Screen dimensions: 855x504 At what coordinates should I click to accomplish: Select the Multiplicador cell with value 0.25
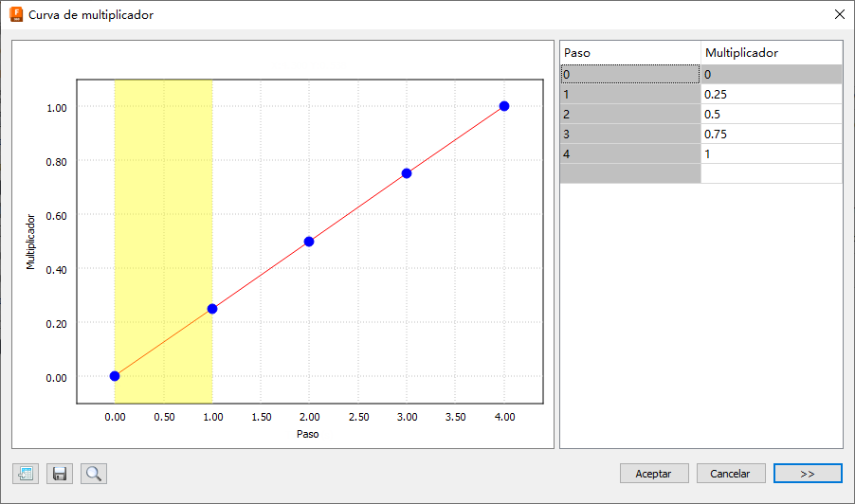(x=772, y=94)
